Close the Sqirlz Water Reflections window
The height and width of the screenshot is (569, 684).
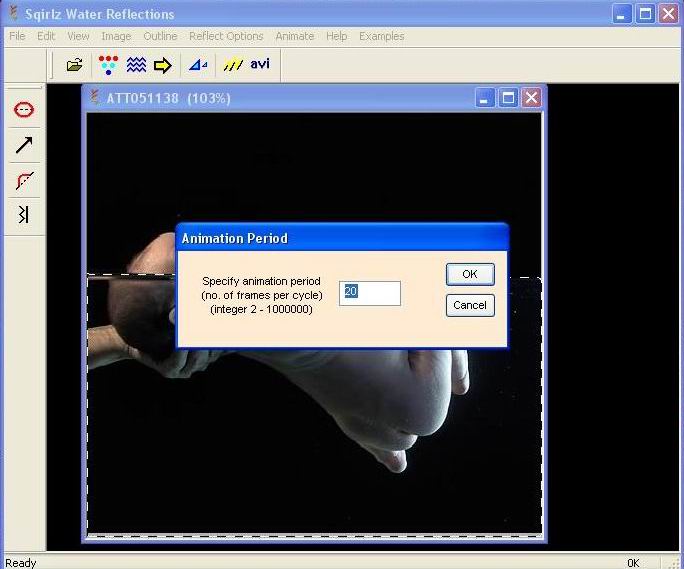[x=668, y=14]
